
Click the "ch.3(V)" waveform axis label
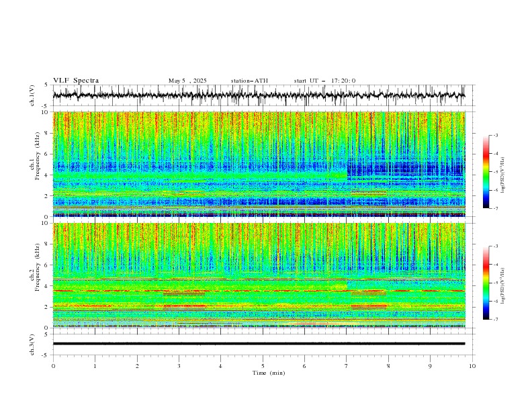click(32, 345)
